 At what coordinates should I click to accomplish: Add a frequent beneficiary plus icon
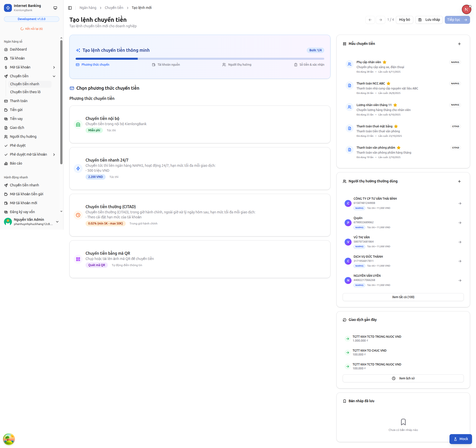click(x=459, y=181)
